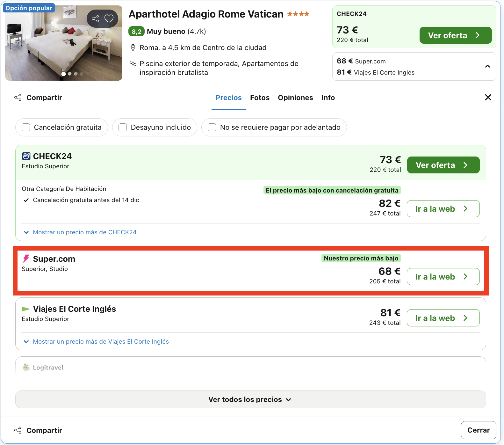Open the Opiniones tab

tap(295, 98)
